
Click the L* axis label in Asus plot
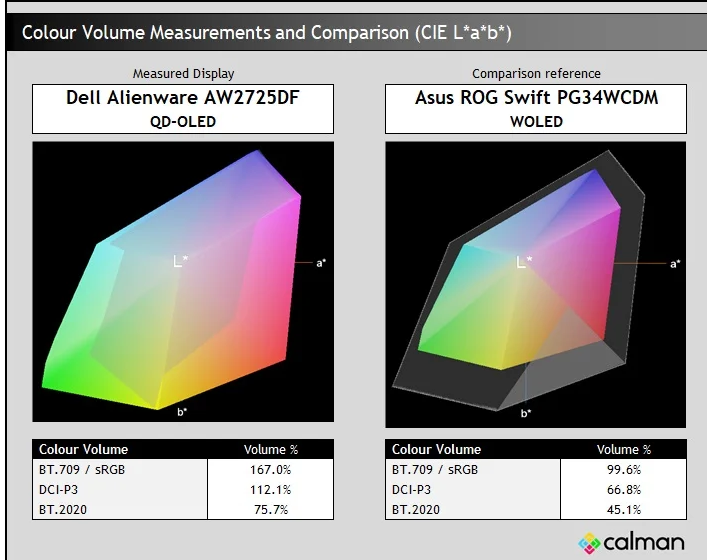click(524, 261)
